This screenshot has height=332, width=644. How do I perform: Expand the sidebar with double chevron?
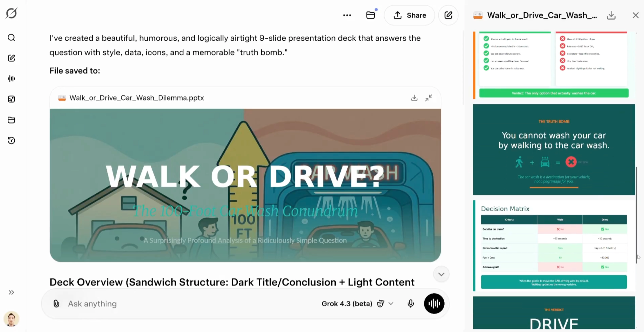coord(12,292)
